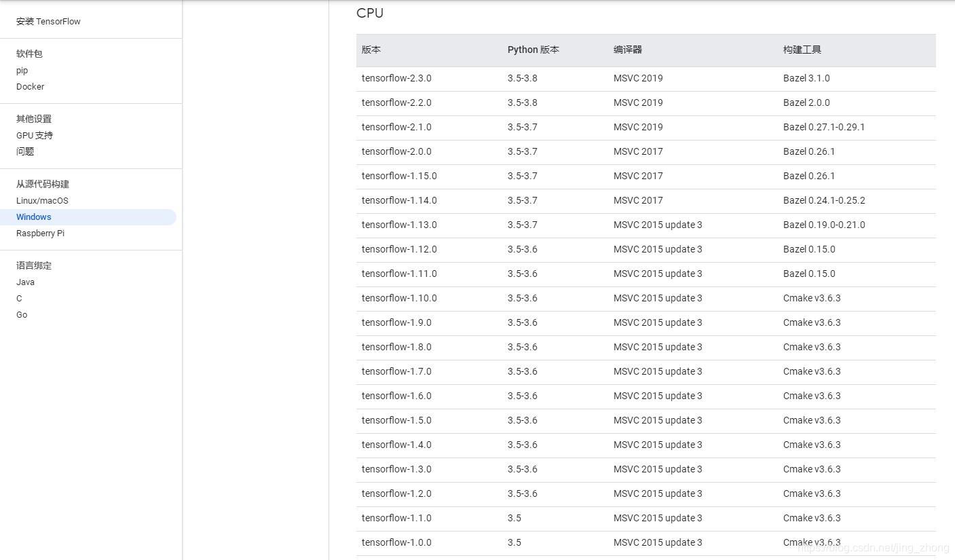Screen dimensions: 955x560
Task: Go to the pip package page
Action: tap(22, 70)
